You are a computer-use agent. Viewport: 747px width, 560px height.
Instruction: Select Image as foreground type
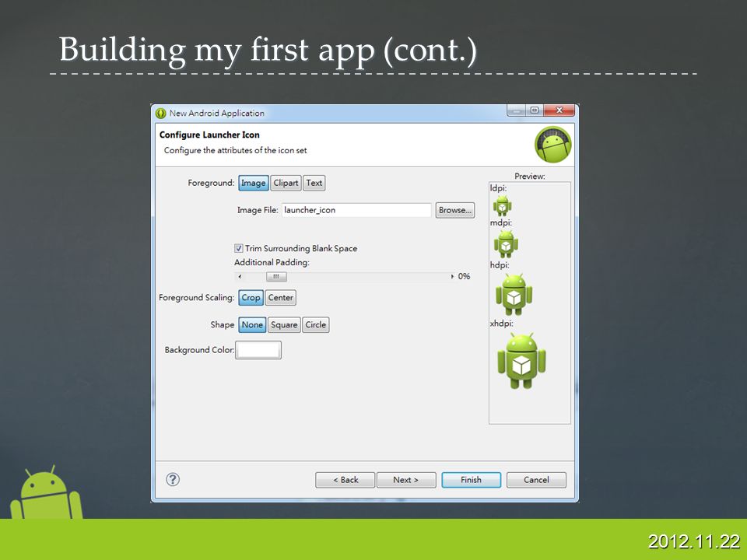253,183
